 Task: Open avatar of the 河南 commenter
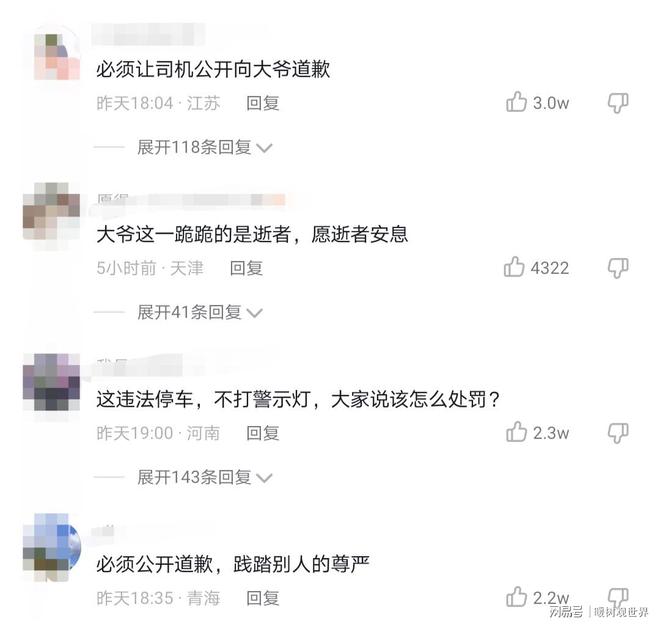(x=51, y=382)
